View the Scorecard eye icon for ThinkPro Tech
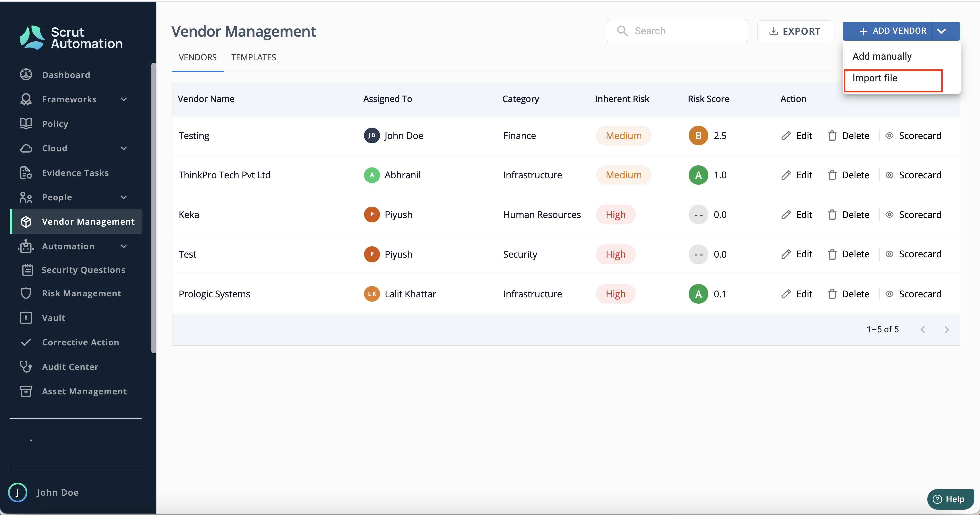Screen dimensions: 980x515 coord(889,175)
